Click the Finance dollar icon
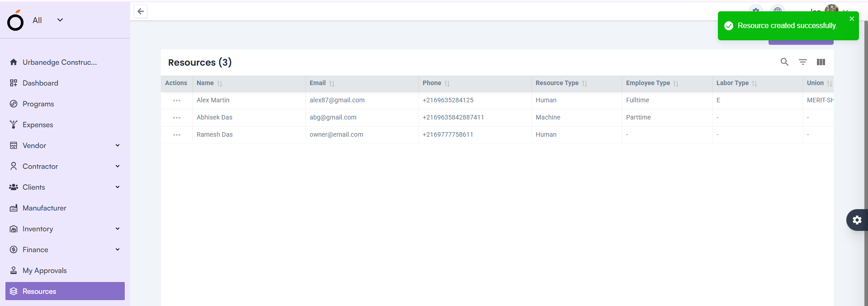This screenshot has height=306, width=868. [14, 249]
